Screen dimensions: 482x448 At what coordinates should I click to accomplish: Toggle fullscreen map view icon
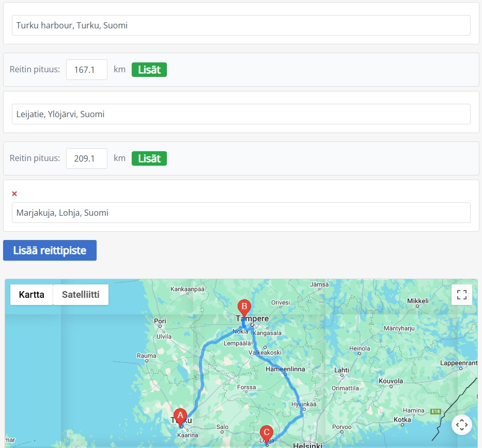pyautogui.click(x=462, y=295)
